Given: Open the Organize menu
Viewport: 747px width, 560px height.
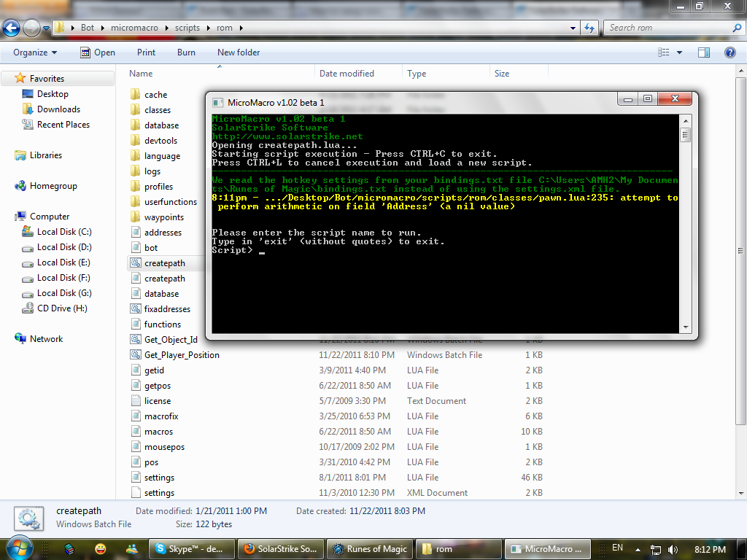Looking at the screenshot, I should 35,52.
